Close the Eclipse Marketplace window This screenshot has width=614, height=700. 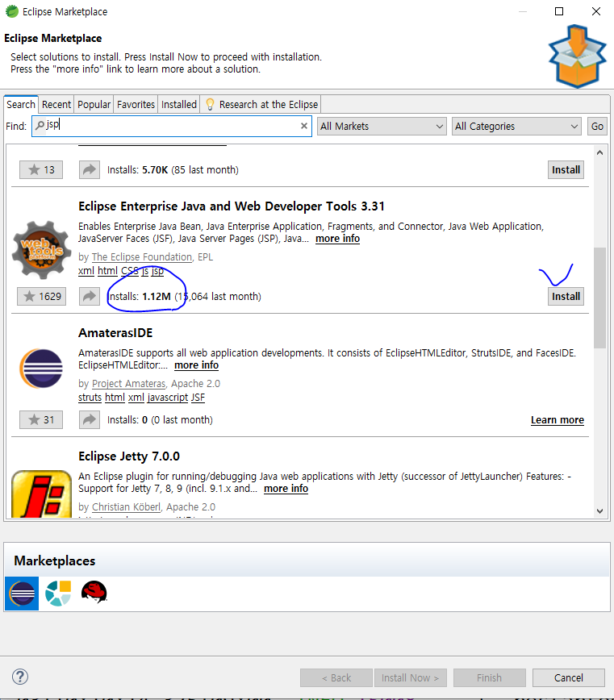click(x=596, y=11)
